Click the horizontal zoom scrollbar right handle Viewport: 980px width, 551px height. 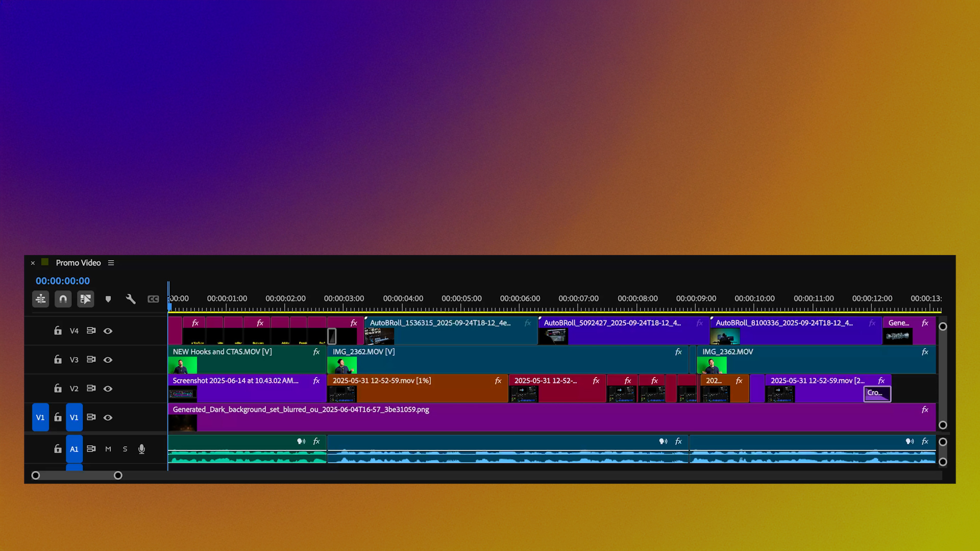coord(118,475)
